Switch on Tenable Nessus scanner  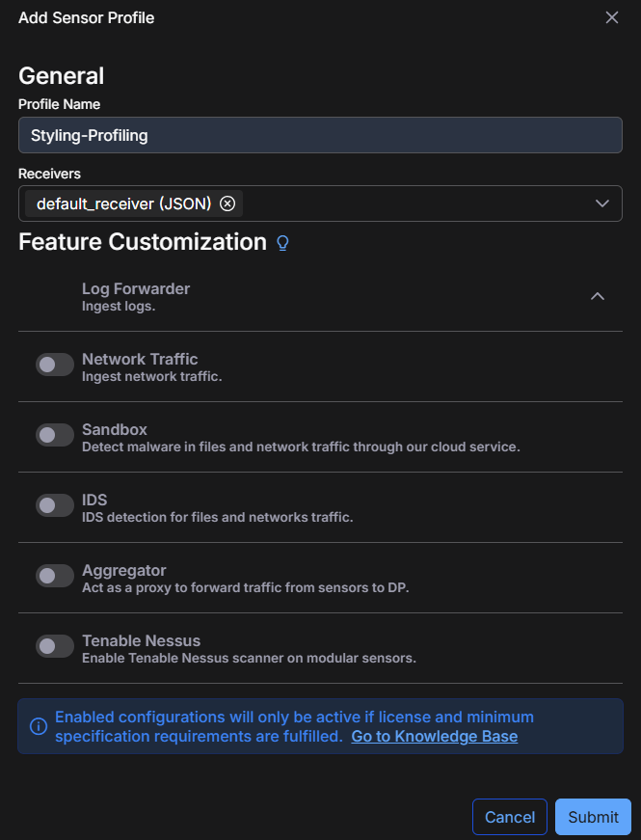[x=55, y=646]
